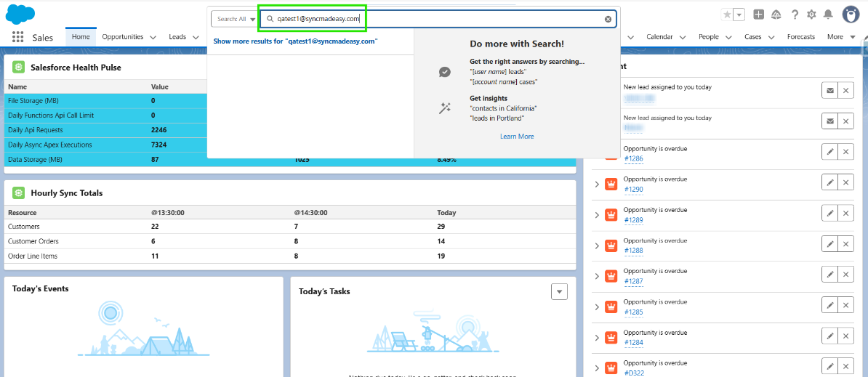Screen dimensions: 868x377
Task: Expand the Leads tab chevron menu
Action: tap(196, 37)
